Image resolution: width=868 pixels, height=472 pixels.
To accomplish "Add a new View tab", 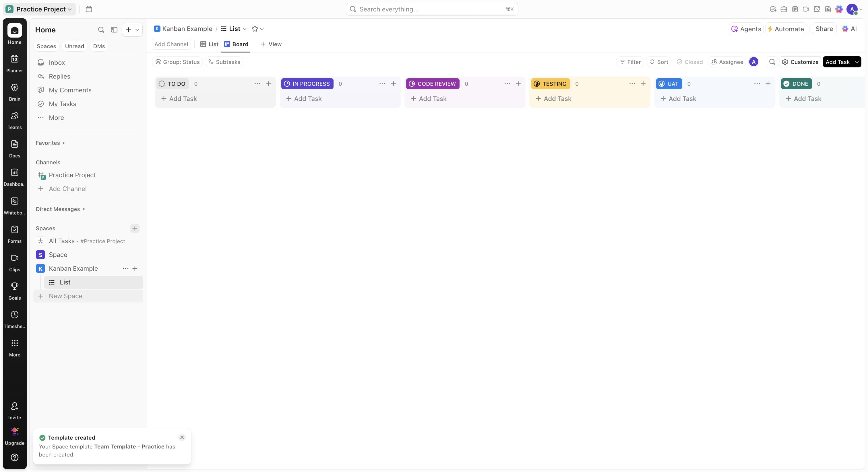I will pos(271,44).
